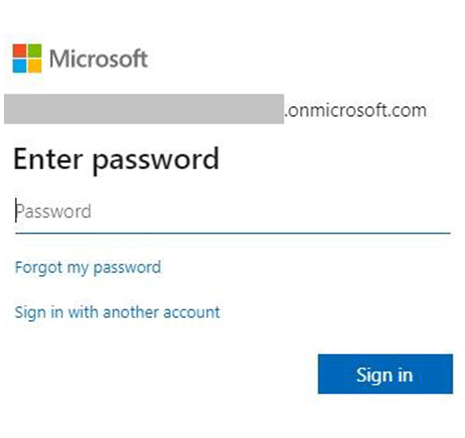Viewport: 465px width, 438px height.
Task: Click the blue Sign in button
Action: [x=385, y=374]
